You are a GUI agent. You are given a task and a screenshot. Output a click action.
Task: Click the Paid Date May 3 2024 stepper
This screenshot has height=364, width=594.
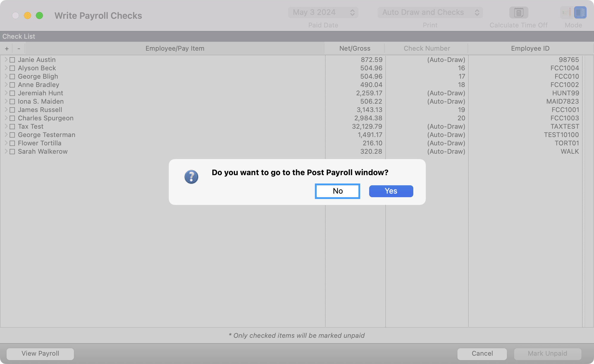click(352, 13)
